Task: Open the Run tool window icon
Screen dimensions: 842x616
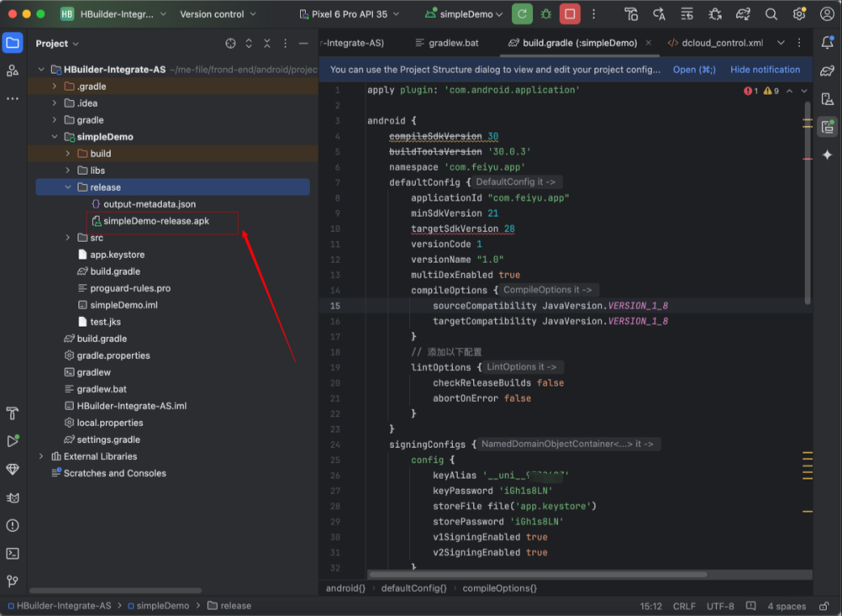Action: coord(12,441)
